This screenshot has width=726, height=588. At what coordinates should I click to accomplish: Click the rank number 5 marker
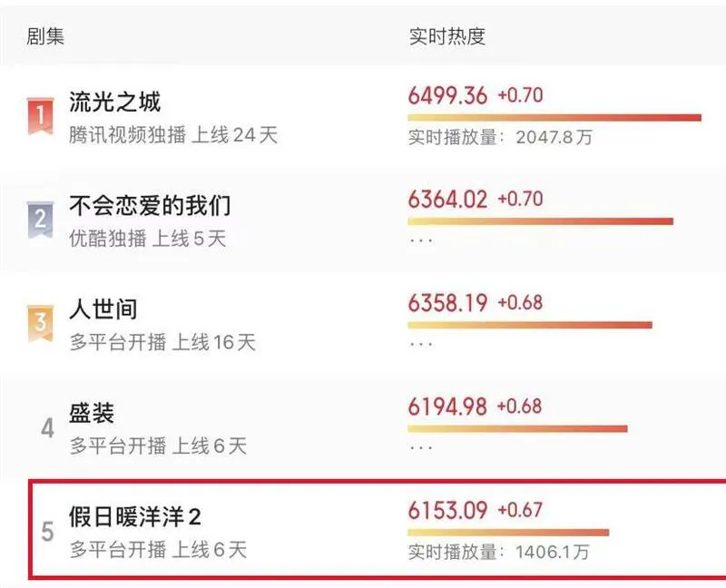[x=47, y=532]
